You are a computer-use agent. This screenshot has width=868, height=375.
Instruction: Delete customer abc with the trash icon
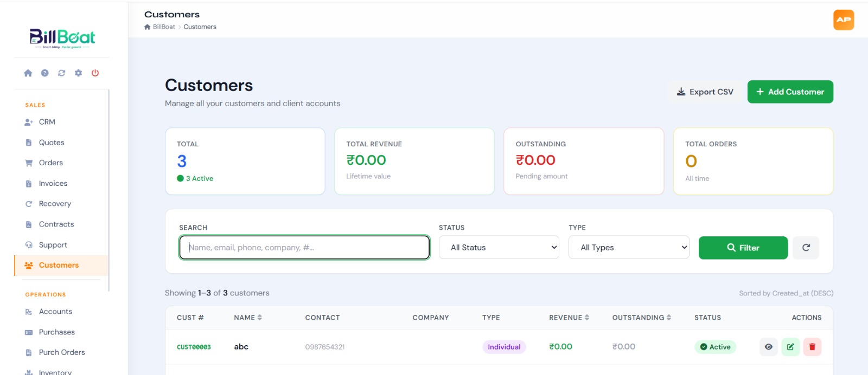(812, 347)
